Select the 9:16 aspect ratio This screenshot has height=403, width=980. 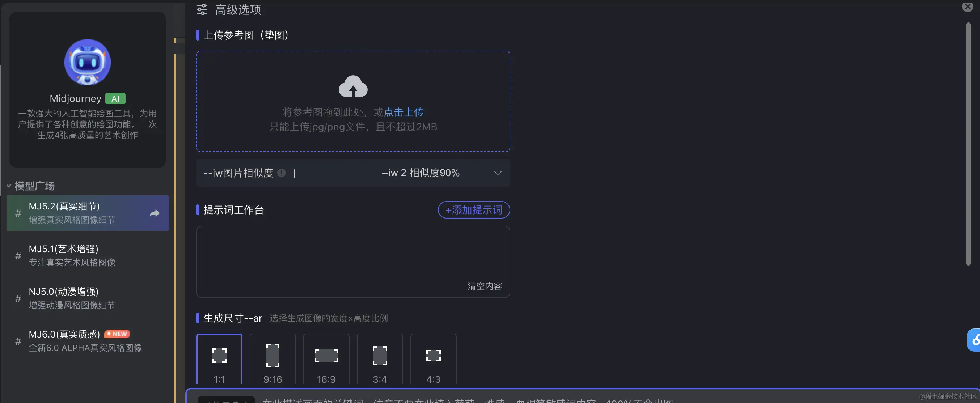[x=273, y=359]
